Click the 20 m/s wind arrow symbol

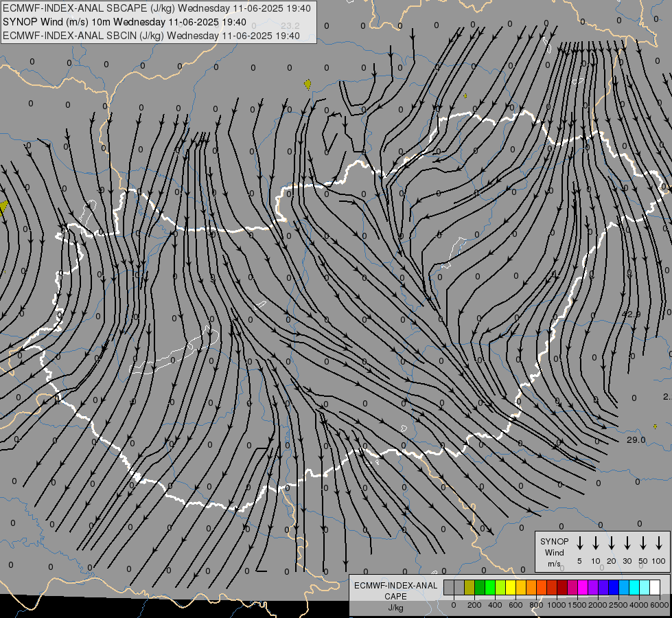pos(611,543)
